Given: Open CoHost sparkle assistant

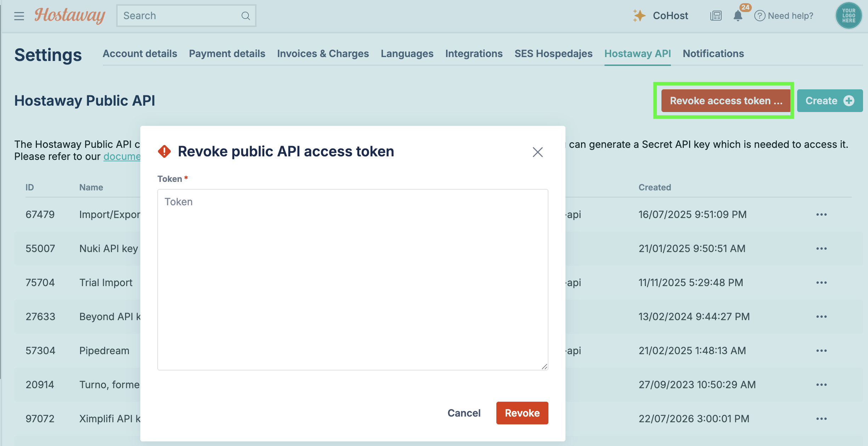Looking at the screenshot, I should (x=660, y=16).
